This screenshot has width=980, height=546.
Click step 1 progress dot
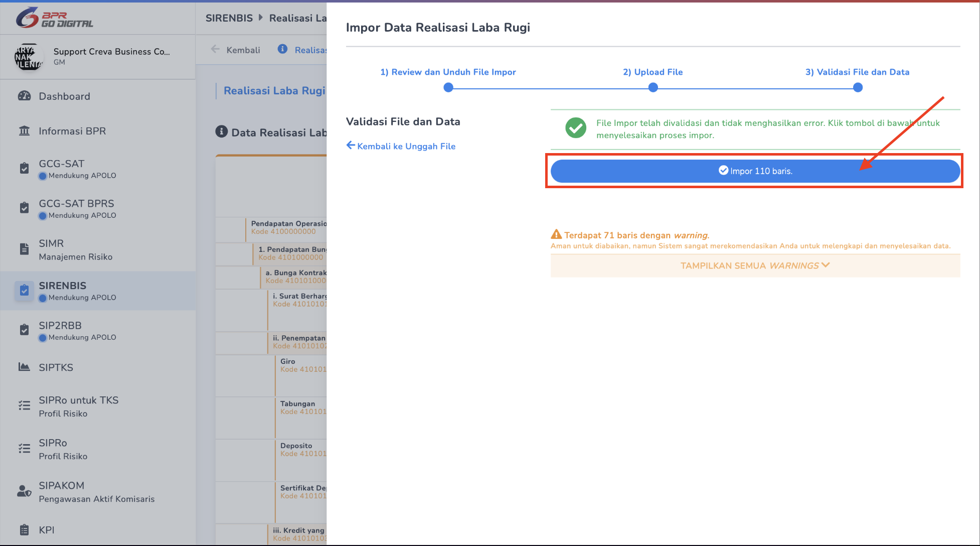coord(448,87)
